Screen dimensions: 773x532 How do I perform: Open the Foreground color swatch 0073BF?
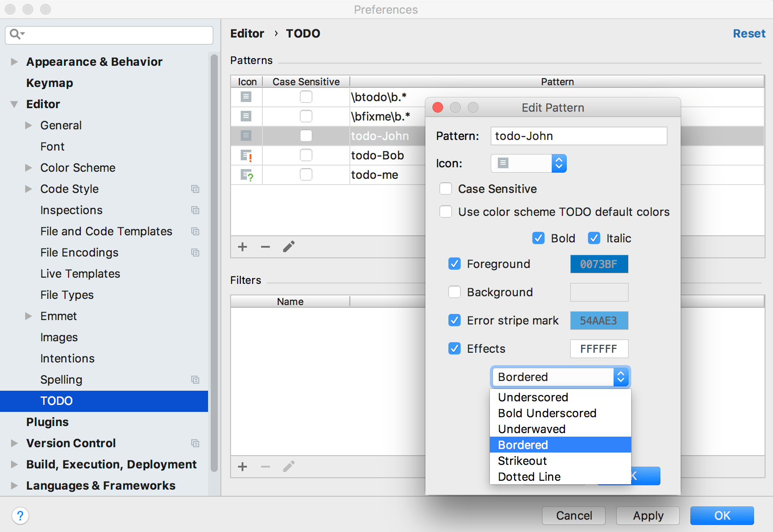(x=599, y=264)
